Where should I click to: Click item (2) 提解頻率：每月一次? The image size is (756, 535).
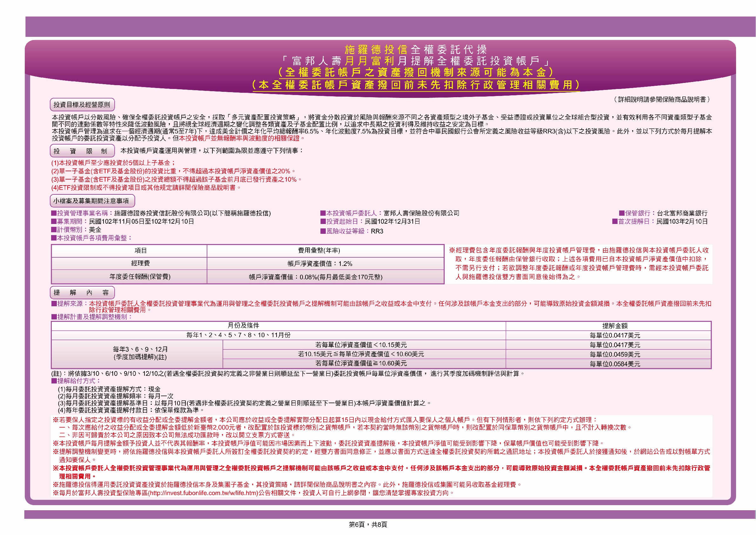[x=116, y=396]
